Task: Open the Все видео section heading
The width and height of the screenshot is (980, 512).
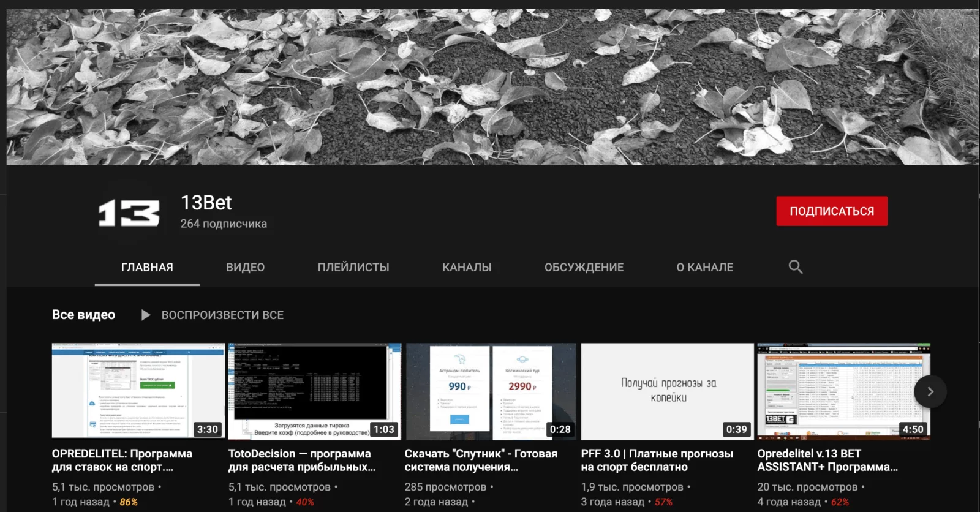Action: pyautogui.click(x=83, y=315)
